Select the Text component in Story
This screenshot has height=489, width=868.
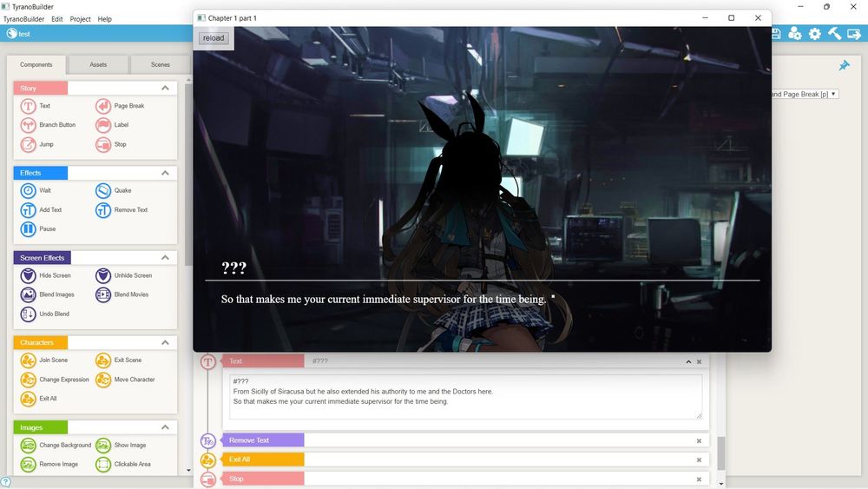coord(36,106)
